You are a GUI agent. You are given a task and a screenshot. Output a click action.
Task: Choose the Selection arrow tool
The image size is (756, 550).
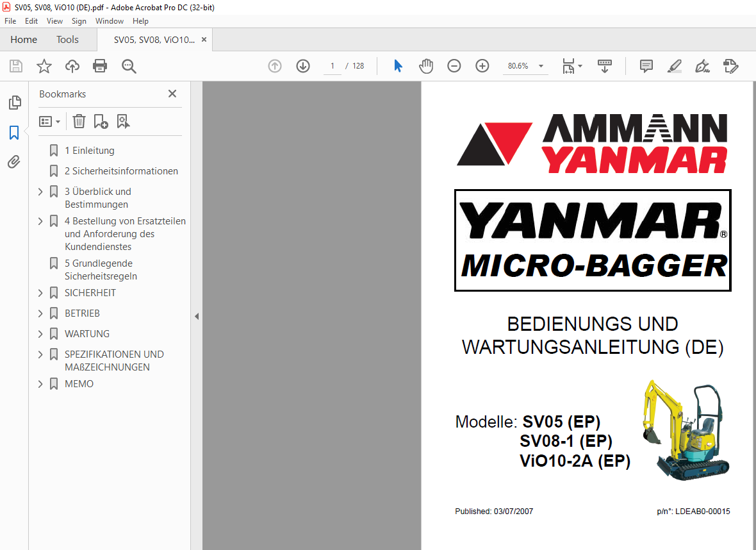(398, 66)
